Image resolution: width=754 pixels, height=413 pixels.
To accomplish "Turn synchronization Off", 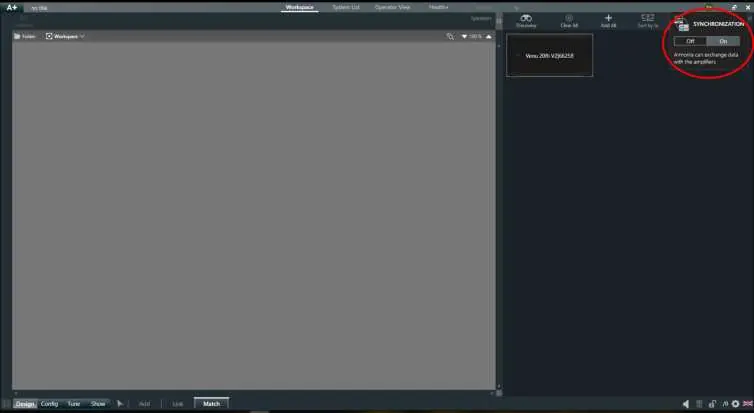I will click(690, 41).
